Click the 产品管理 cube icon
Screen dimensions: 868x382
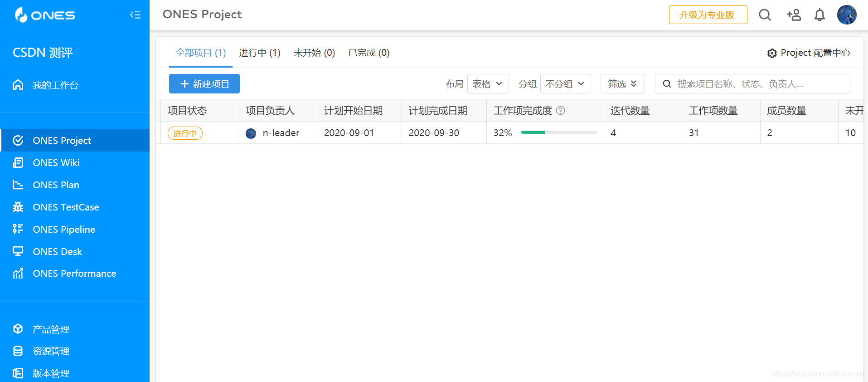click(x=18, y=329)
